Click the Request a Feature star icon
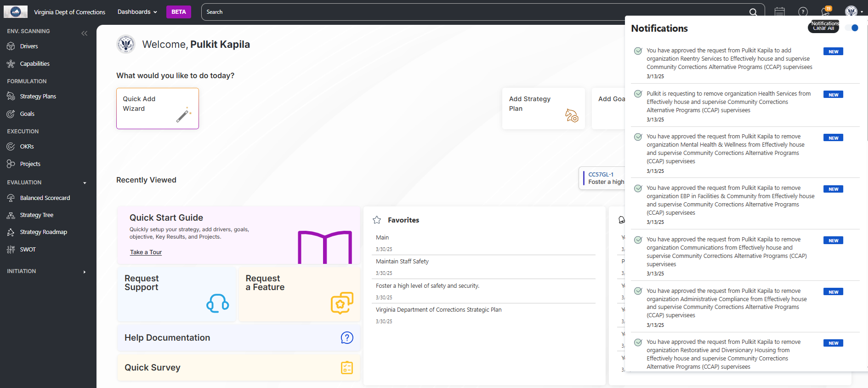This screenshot has width=868, height=388. click(342, 303)
